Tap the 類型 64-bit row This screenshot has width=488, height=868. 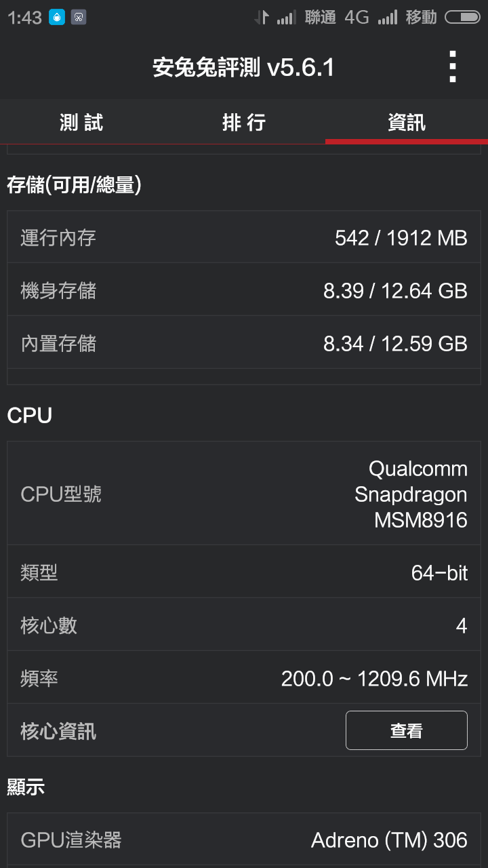(244, 572)
